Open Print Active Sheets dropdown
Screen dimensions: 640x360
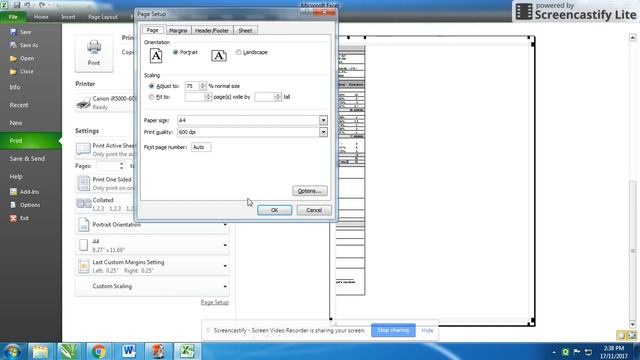(x=105, y=149)
